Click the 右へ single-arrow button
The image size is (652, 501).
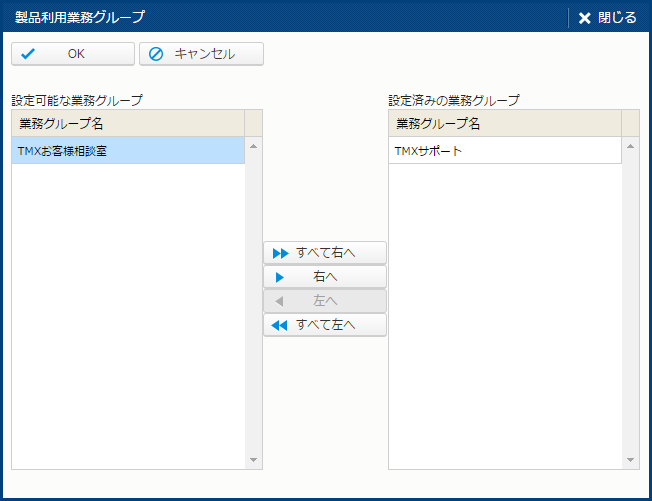[x=324, y=277]
